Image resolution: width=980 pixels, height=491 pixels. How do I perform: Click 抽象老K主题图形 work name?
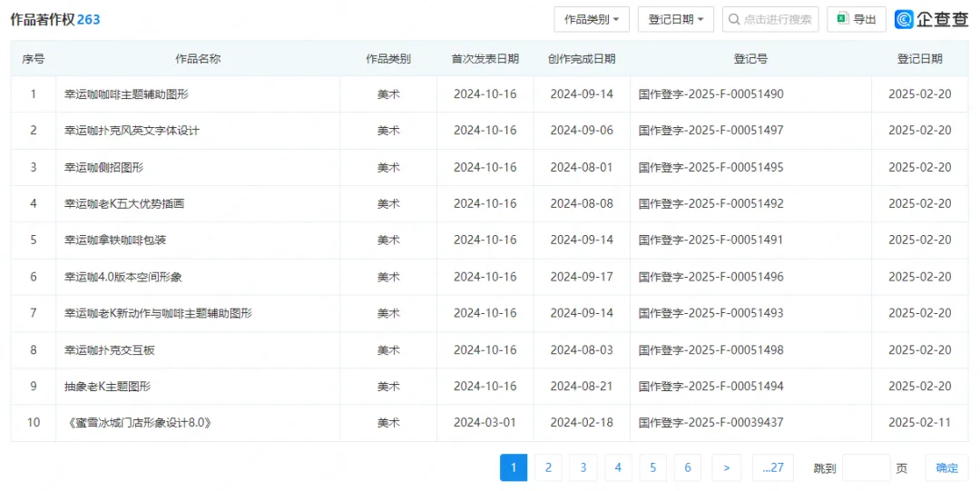pos(107,386)
